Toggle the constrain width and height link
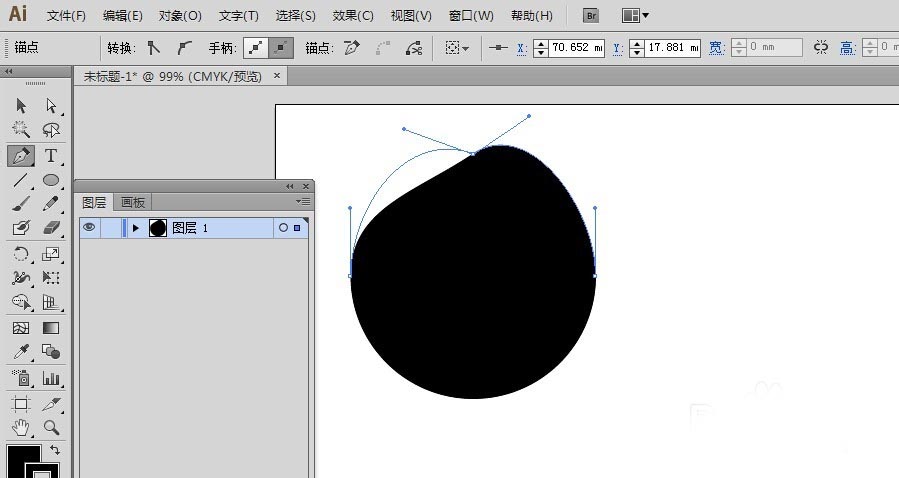Image resolution: width=899 pixels, height=478 pixels. click(821, 47)
